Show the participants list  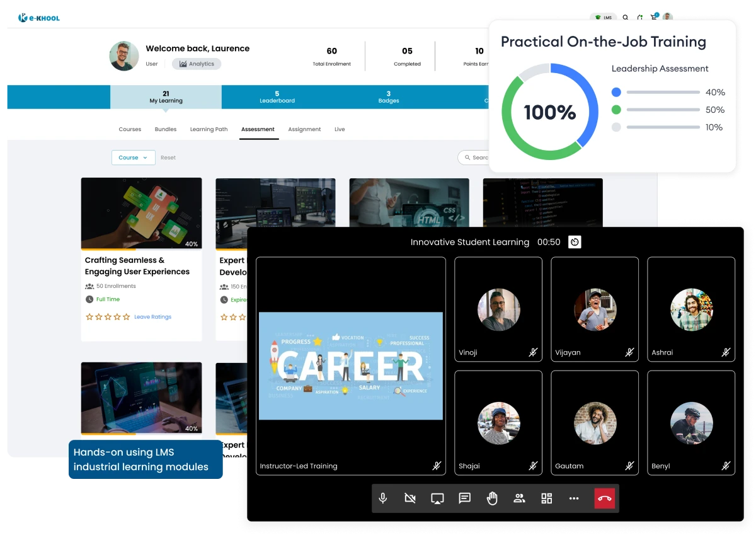[519, 498]
